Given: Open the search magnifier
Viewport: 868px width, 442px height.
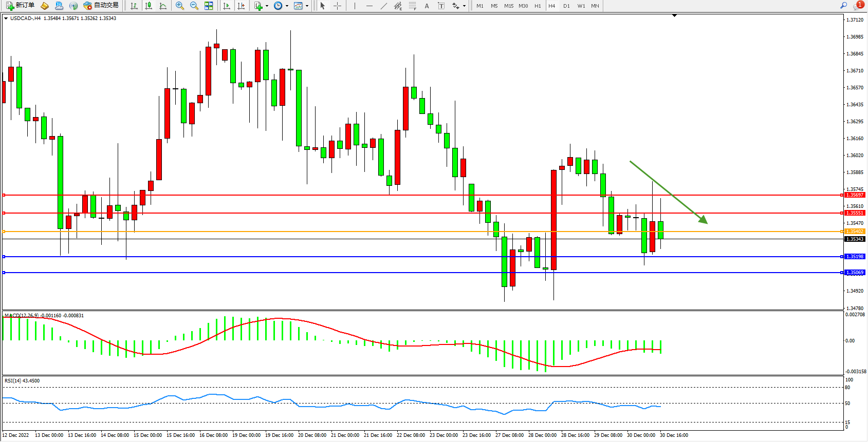Looking at the screenshot, I should (x=843, y=6).
